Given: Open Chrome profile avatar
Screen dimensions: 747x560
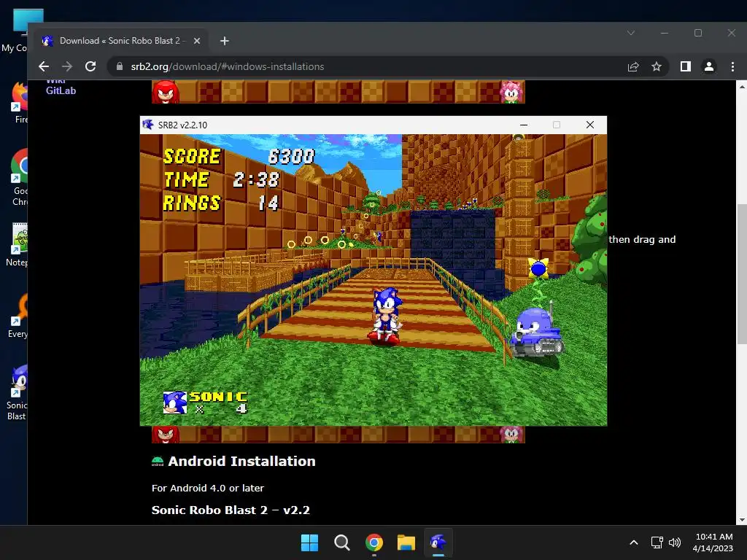Looking at the screenshot, I should coord(709,66).
